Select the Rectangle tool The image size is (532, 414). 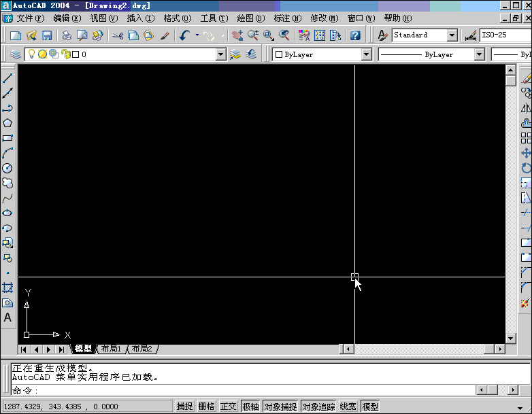pyautogui.click(x=7, y=138)
